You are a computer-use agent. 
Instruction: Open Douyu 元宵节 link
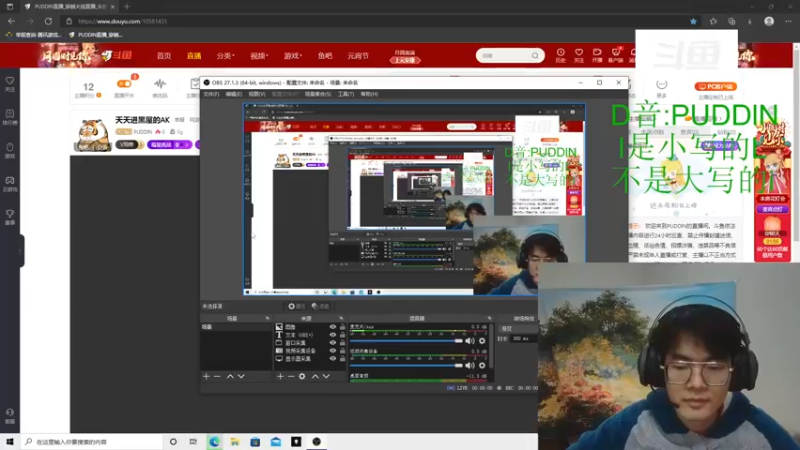pyautogui.click(x=358, y=56)
